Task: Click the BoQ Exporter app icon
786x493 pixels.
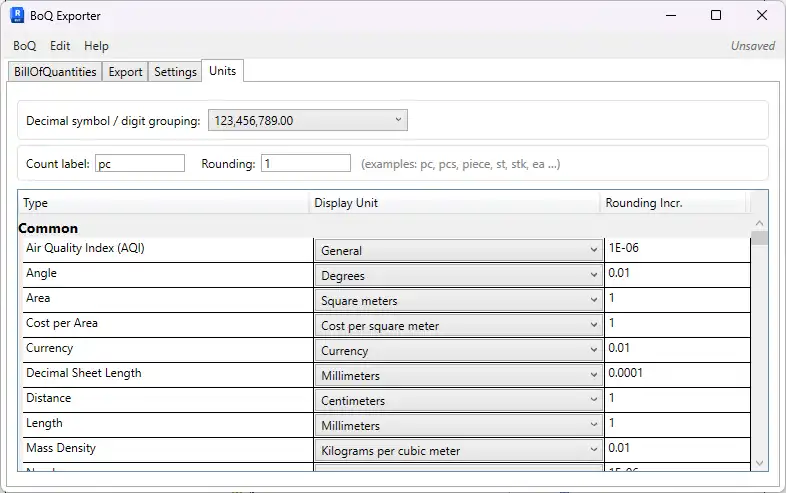Action: [17, 16]
